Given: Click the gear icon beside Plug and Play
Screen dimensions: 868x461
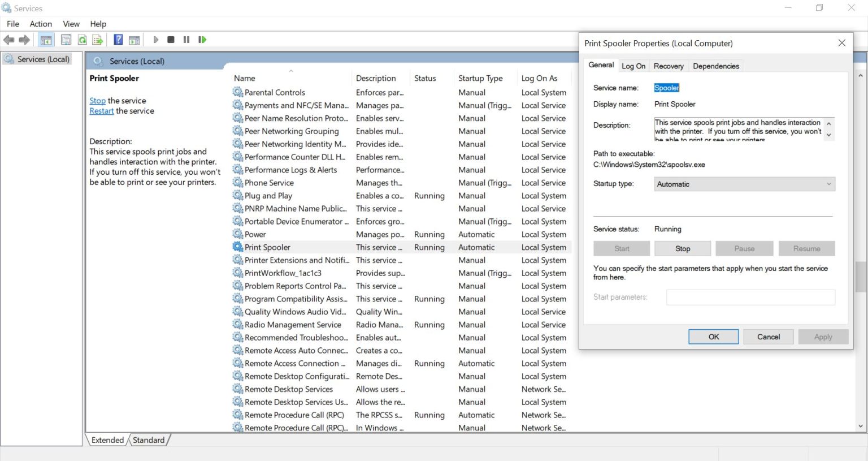Looking at the screenshot, I should coord(238,196).
